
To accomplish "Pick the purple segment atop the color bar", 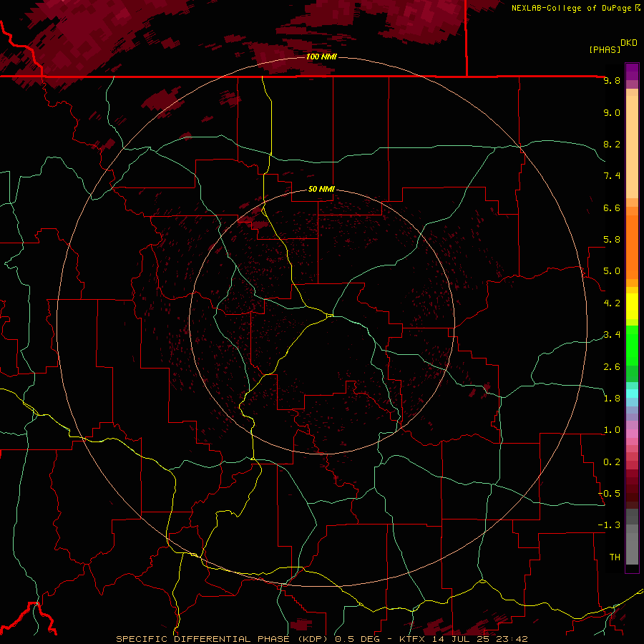I will (x=632, y=72).
